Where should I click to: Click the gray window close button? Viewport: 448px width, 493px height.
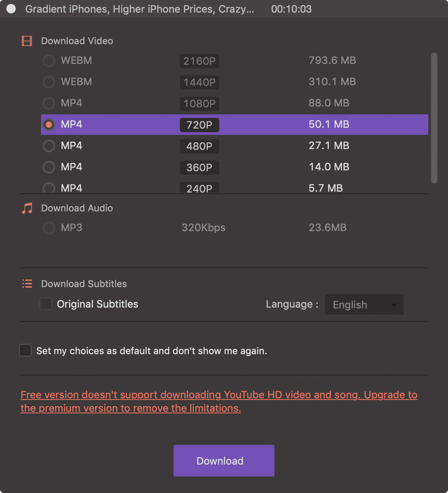tap(11, 9)
